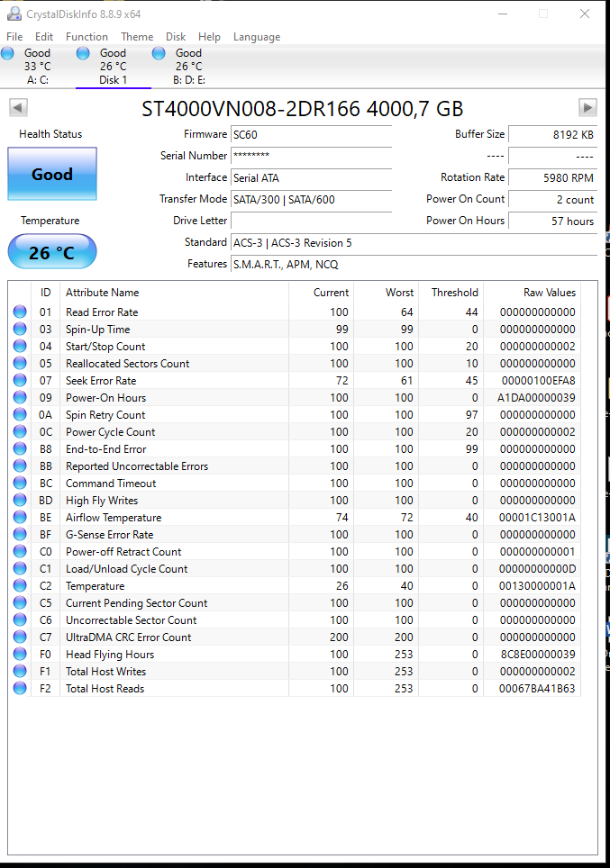The width and height of the screenshot is (610, 868).
Task: Click the status orb of Read Error Rate
Action: tap(20, 312)
